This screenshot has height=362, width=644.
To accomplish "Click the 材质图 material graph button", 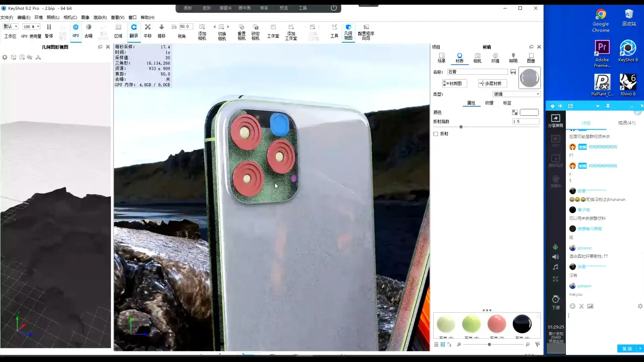I will 454,83.
